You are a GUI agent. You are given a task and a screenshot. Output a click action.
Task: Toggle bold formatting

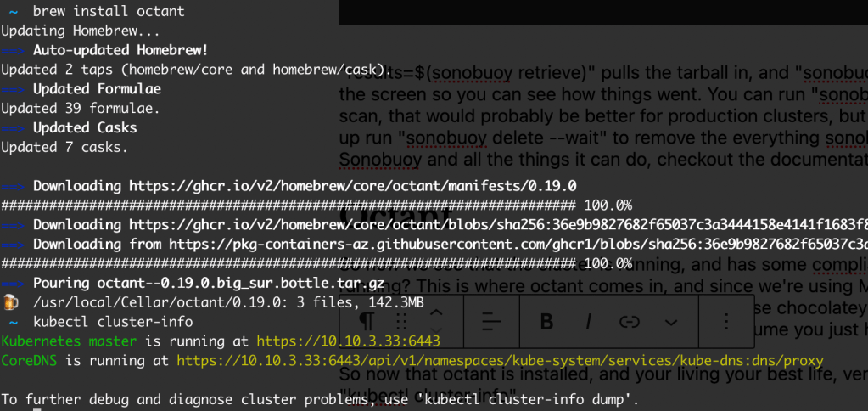pos(546,322)
